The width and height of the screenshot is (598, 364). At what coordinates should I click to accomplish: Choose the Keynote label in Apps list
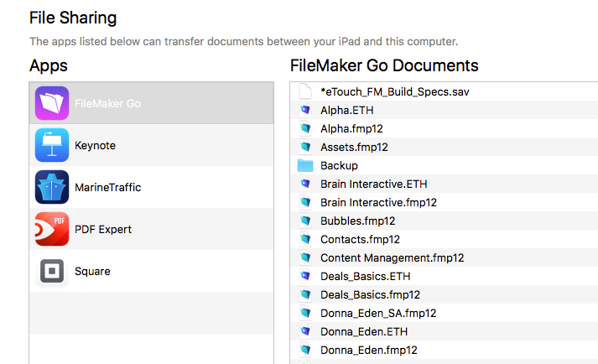pos(95,145)
